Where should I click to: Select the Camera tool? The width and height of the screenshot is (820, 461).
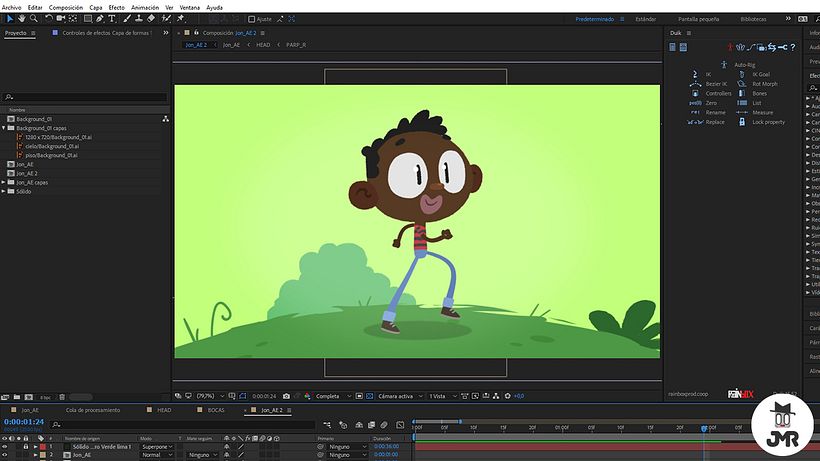pyautogui.click(x=61, y=19)
